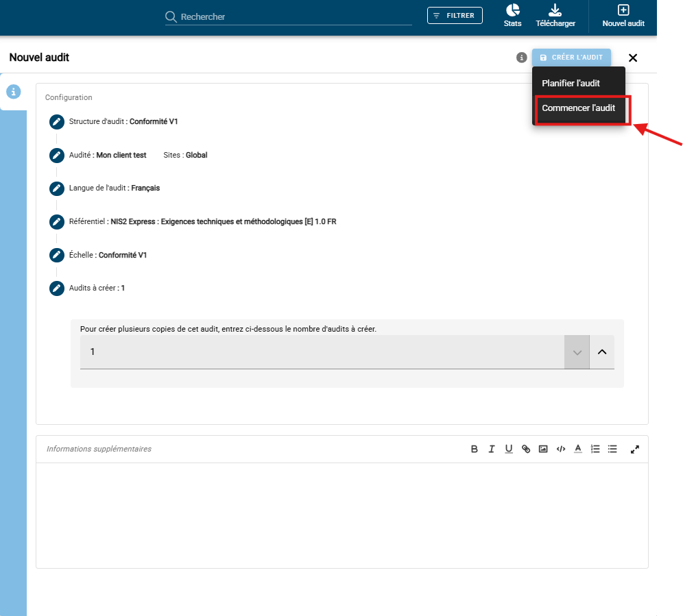The image size is (683, 616).
Task: Increase audits count with up chevron
Action: point(602,352)
